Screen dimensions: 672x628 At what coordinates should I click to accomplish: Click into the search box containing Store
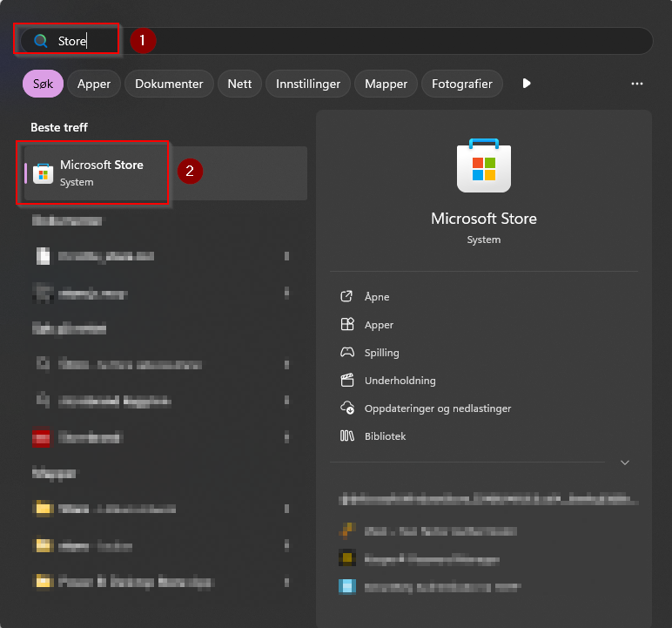coord(336,41)
